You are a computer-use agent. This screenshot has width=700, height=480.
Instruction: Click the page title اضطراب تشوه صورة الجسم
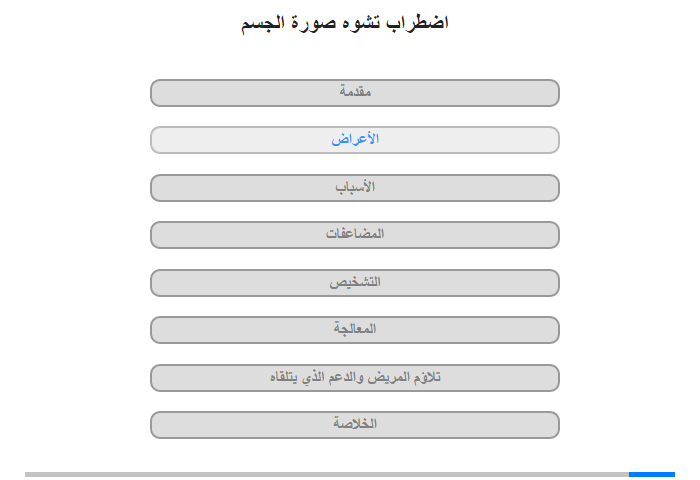click(x=345, y=23)
